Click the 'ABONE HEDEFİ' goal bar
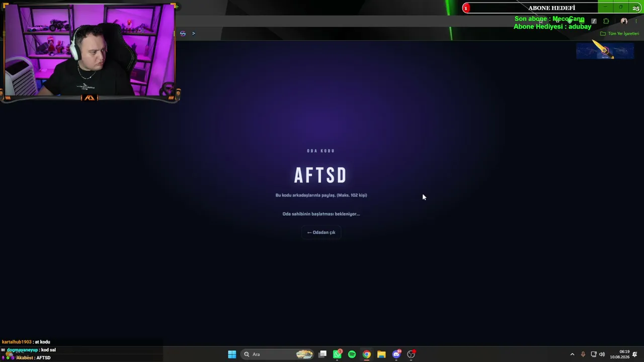 (551, 8)
